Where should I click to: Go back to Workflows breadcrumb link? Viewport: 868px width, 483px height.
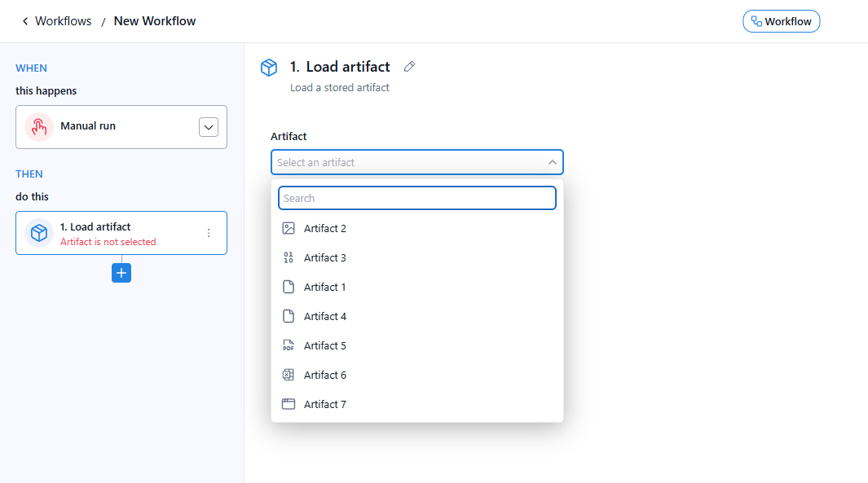click(63, 21)
